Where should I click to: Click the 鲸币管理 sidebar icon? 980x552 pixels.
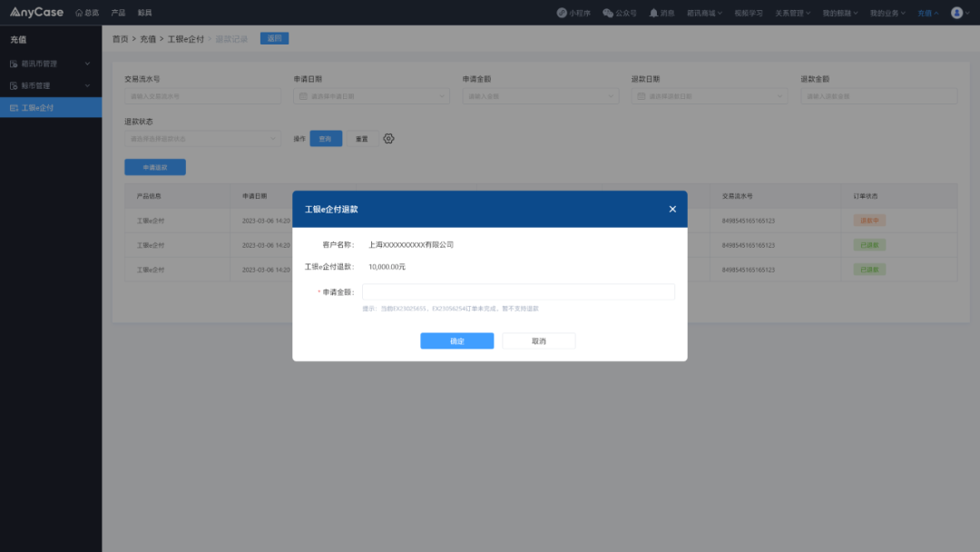tap(14, 85)
